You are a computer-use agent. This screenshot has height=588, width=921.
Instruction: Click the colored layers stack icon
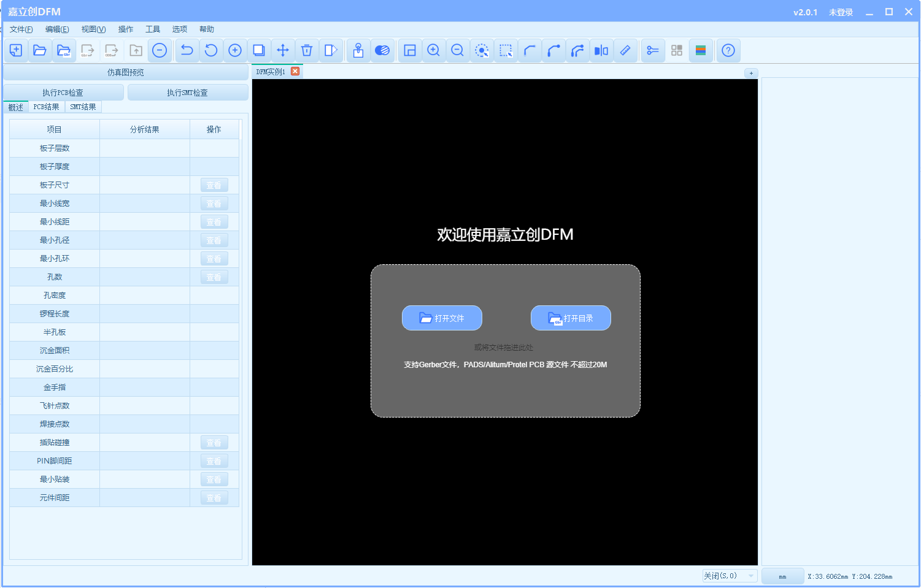(701, 50)
